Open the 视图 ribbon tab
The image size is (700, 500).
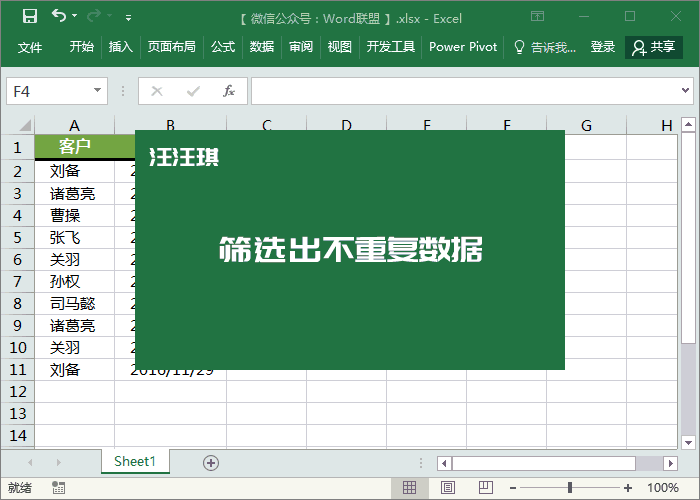click(x=339, y=46)
